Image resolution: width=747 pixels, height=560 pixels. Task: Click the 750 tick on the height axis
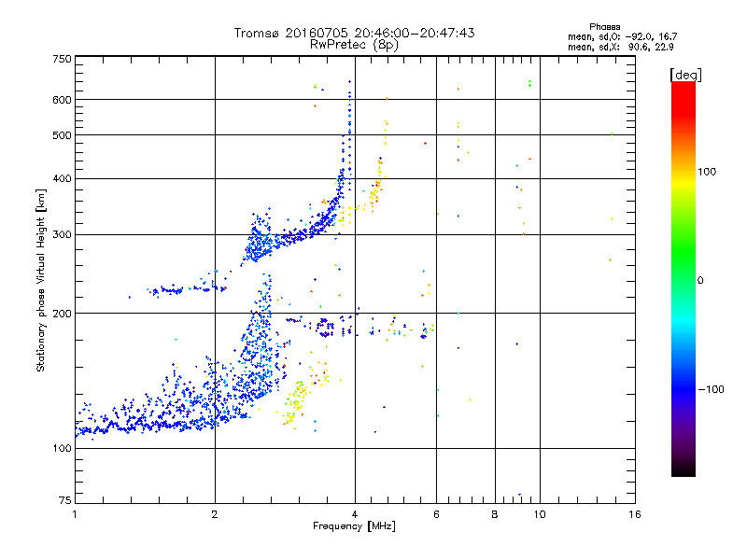(x=62, y=59)
